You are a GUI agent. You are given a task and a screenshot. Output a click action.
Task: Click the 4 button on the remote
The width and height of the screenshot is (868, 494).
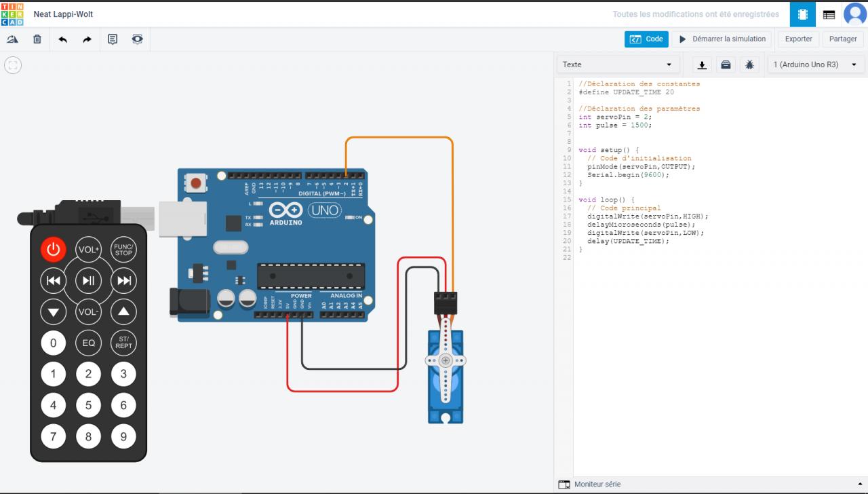[54, 405]
